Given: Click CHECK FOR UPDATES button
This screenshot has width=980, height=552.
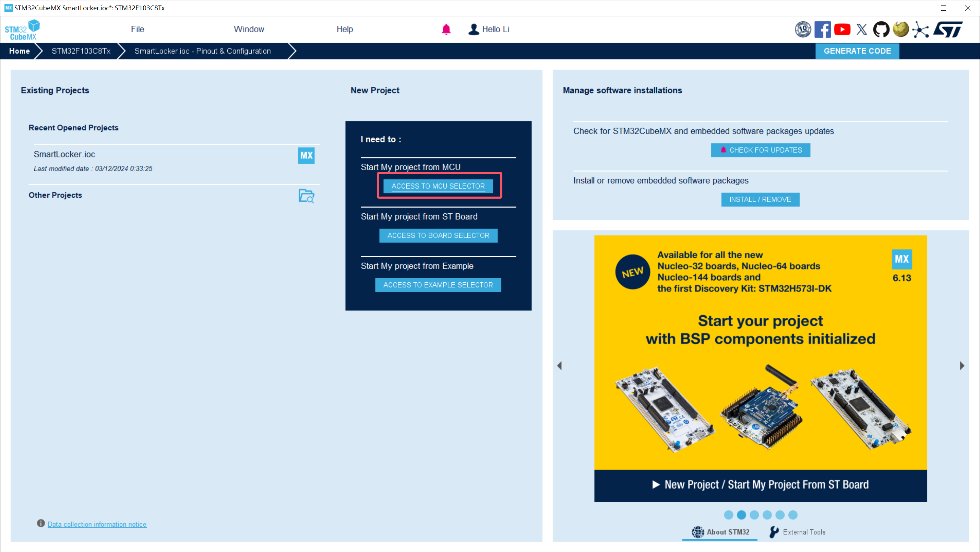Looking at the screenshot, I should coord(761,150).
